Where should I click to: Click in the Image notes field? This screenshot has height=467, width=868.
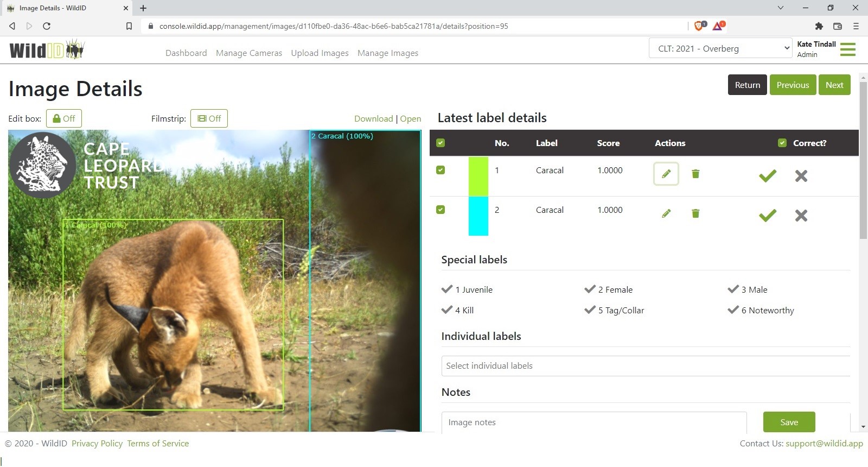click(594, 422)
